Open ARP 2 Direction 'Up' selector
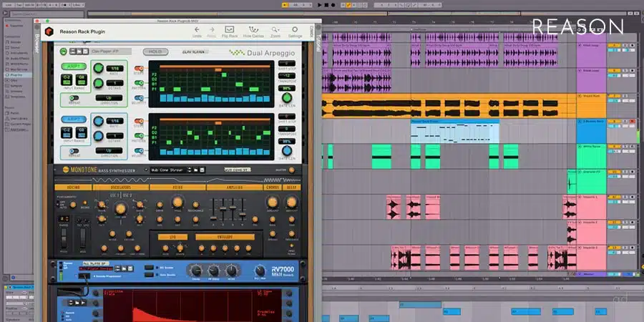Viewport: 644px width, 322px height. [109, 151]
